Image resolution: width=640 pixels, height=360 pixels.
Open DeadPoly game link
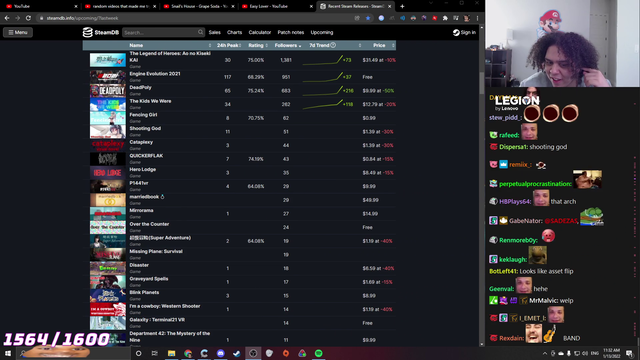pos(140,87)
